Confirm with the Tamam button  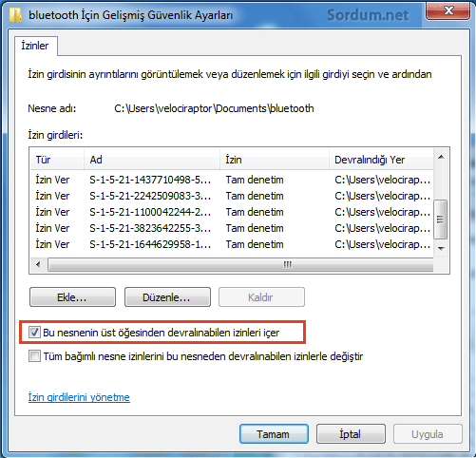point(274,434)
